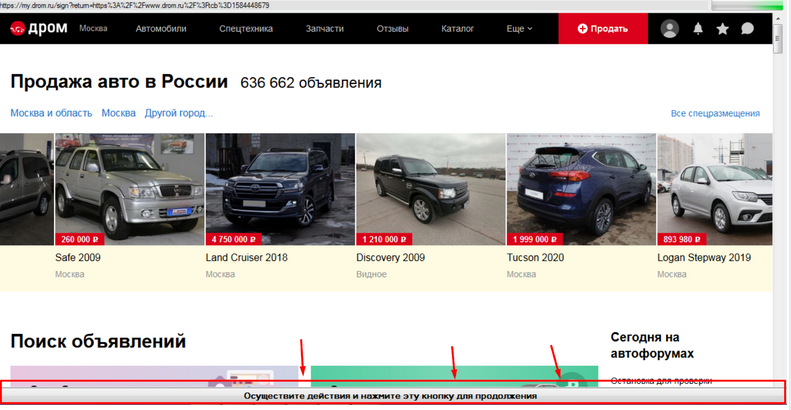
Task: Select Москва link under heading
Action: click(119, 113)
